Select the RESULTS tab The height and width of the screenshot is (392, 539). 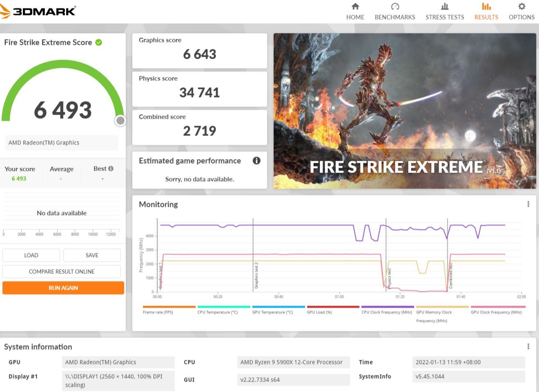(x=486, y=17)
